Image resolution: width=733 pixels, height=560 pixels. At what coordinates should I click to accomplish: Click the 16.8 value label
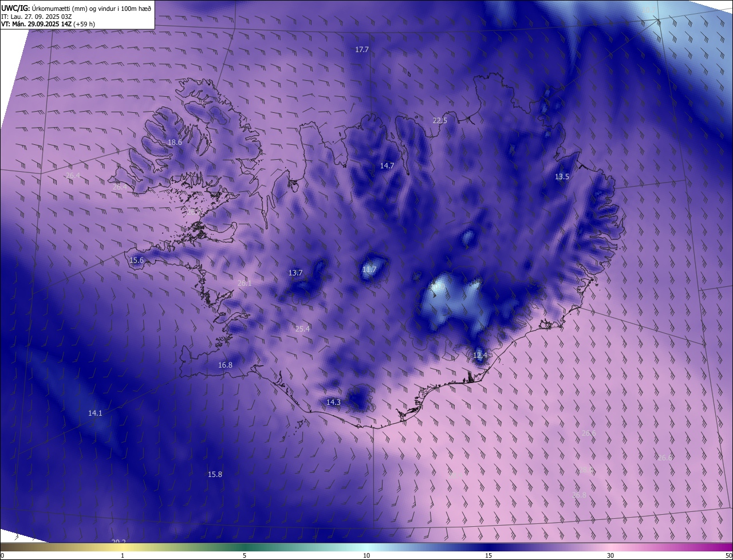(x=226, y=365)
